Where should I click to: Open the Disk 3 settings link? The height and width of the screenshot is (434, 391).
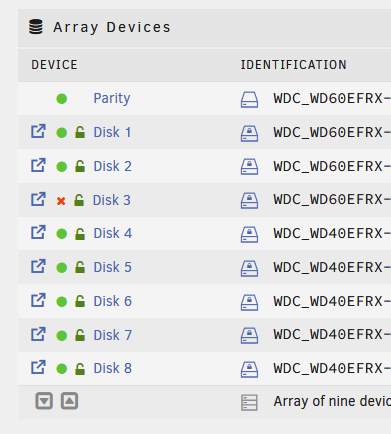point(112,200)
